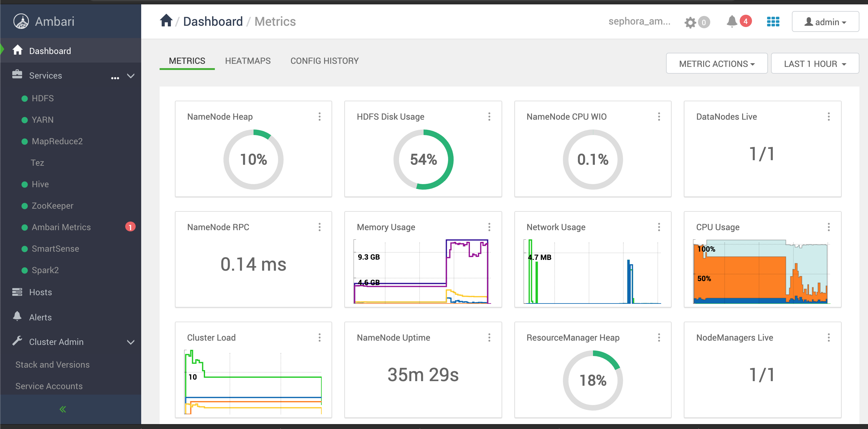Screen dimensions: 868x429
Task: Click the Cluster Load graph
Action: 253,382
